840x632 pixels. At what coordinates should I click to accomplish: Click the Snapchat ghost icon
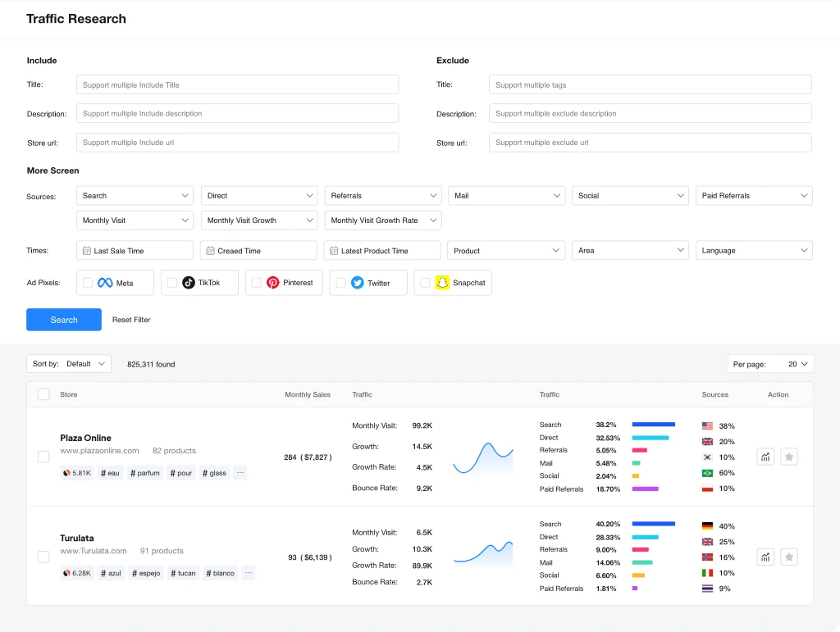(x=442, y=283)
